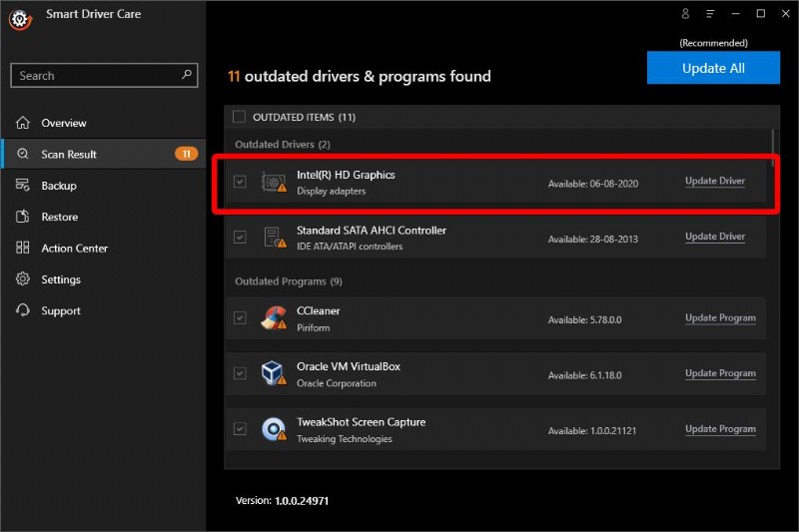Click the Available: 6.1.18.0 version text
Viewport: 799px width, 532px height.
[x=584, y=375]
